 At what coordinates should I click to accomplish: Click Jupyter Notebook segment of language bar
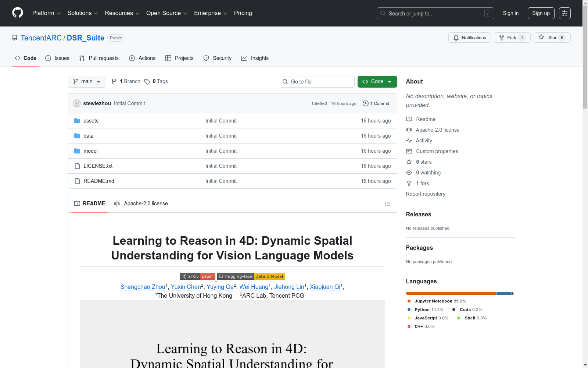[451, 293]
